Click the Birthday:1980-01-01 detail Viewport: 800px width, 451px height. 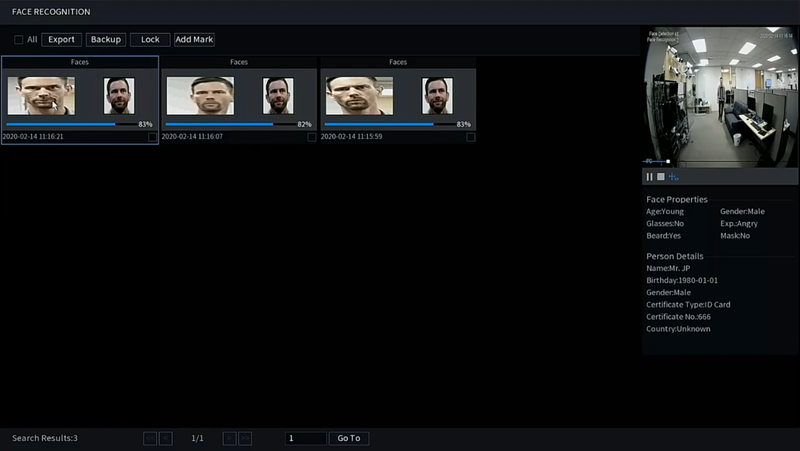(682, 280)
